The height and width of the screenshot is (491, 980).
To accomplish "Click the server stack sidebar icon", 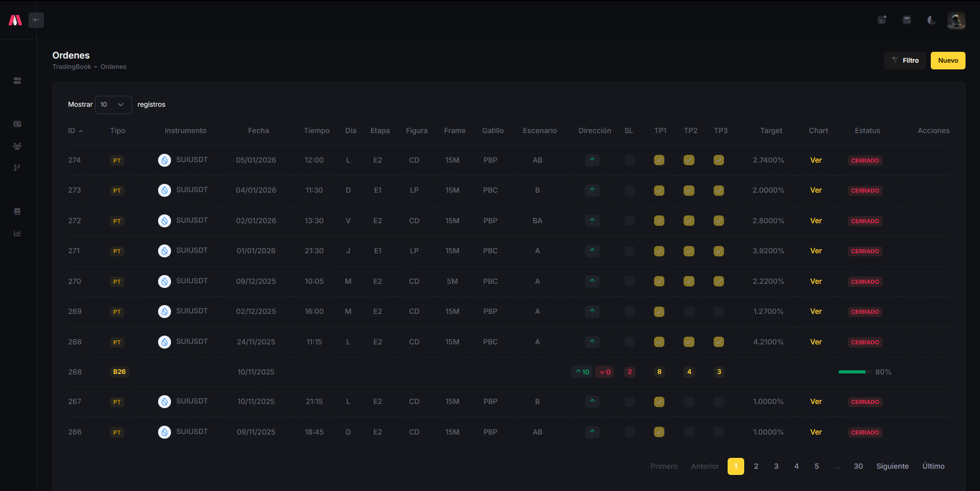I will pyautogui.click(x=17, y=81).
